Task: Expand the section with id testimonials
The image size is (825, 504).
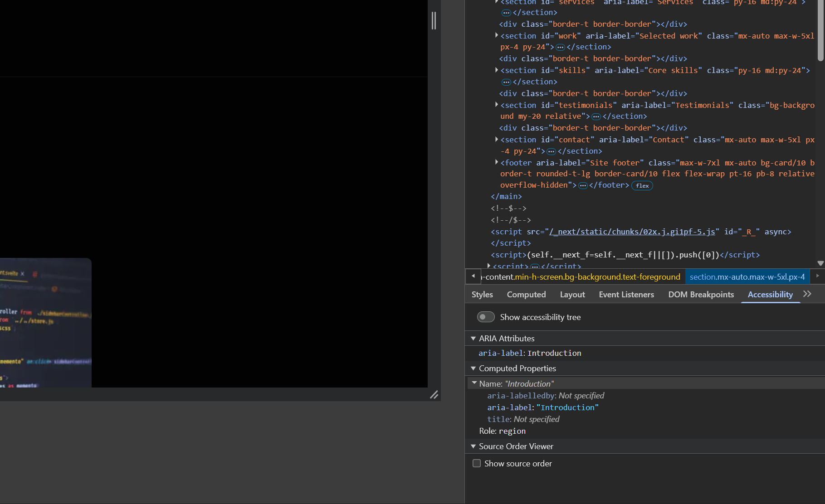Action: click(497, 104)
